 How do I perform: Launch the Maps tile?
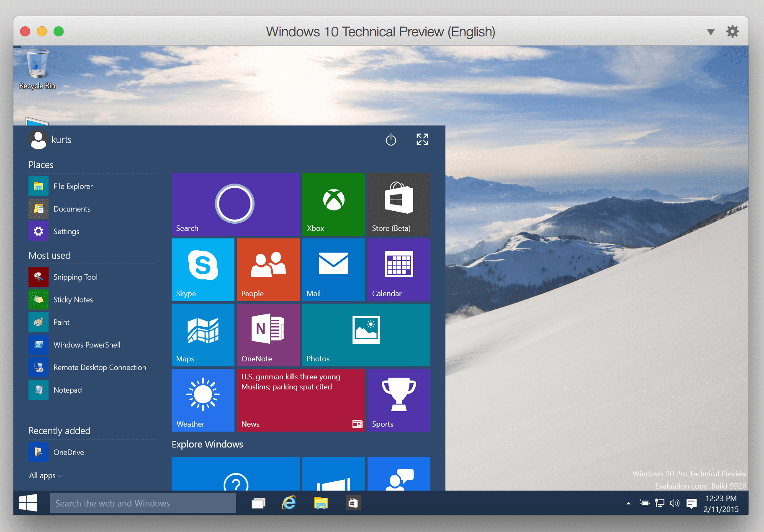point(203,335)
